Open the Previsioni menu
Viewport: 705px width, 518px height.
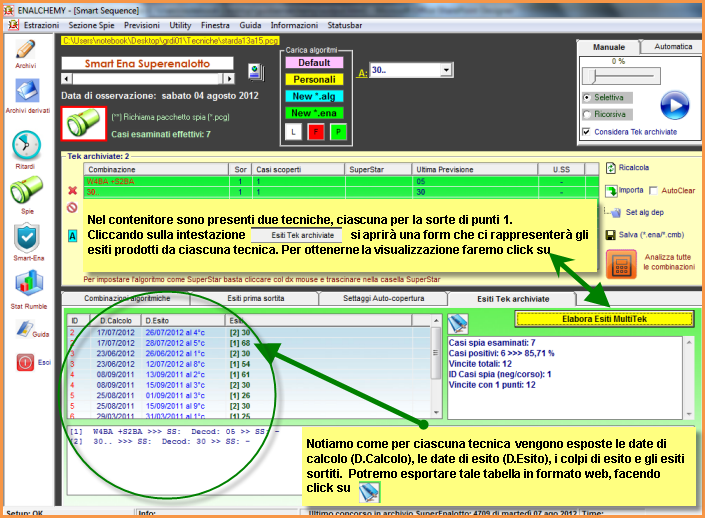[x=142, y=25]
